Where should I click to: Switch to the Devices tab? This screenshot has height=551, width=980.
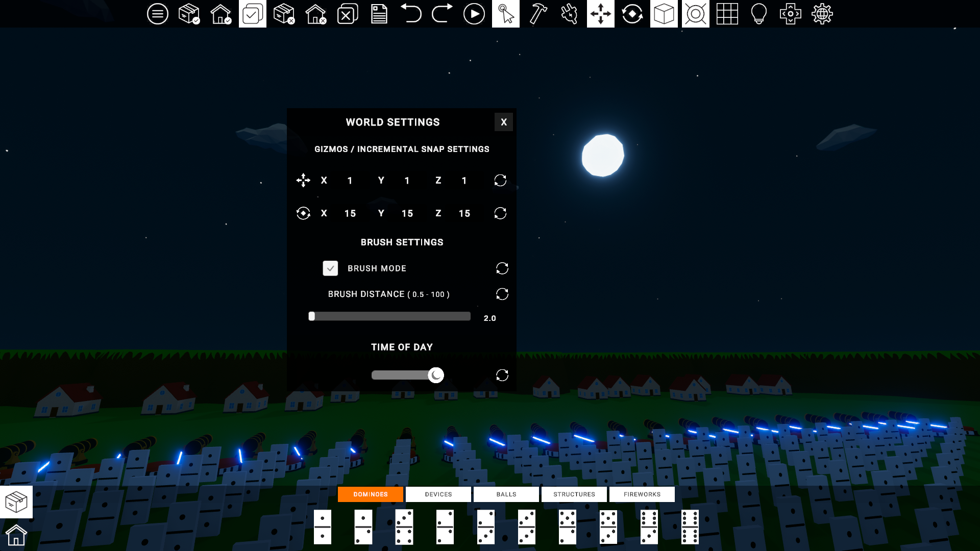coord(438,494)
